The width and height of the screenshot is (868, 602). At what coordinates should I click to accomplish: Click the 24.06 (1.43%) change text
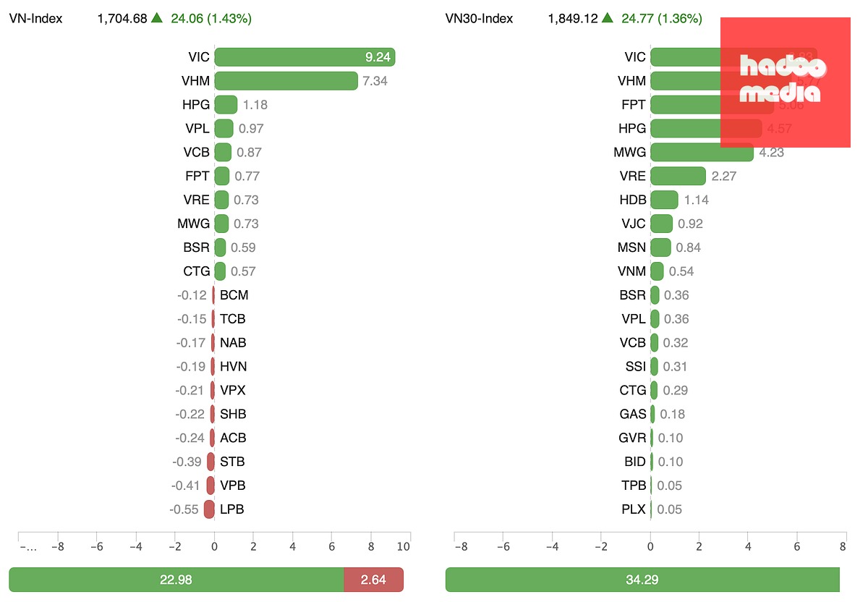pos(211,19)
